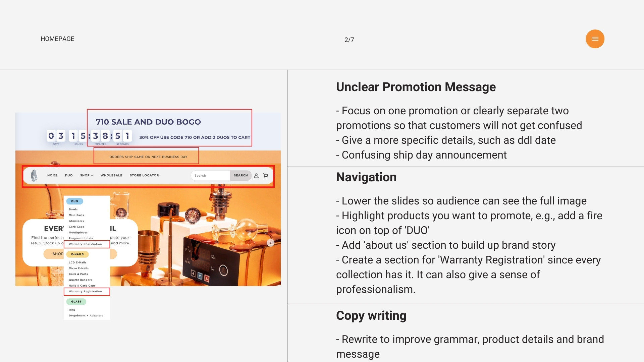Click into the Search text field
644x362 pixels.
point(210,176)
